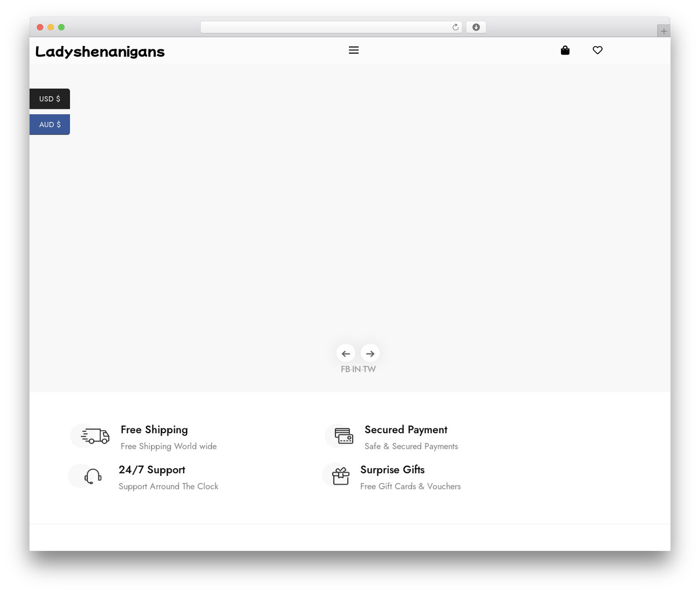The height and width of the screenshot is (593, 700).
Task: Go to previous slide with left arrow
Action: click(x=346, y=353)
